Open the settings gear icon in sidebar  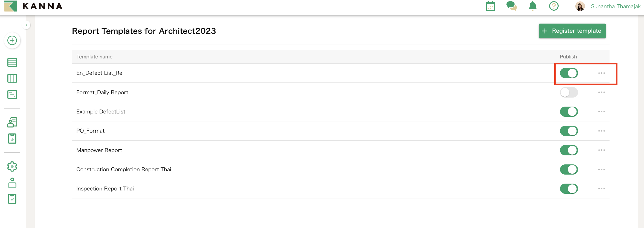coord(12,166)
